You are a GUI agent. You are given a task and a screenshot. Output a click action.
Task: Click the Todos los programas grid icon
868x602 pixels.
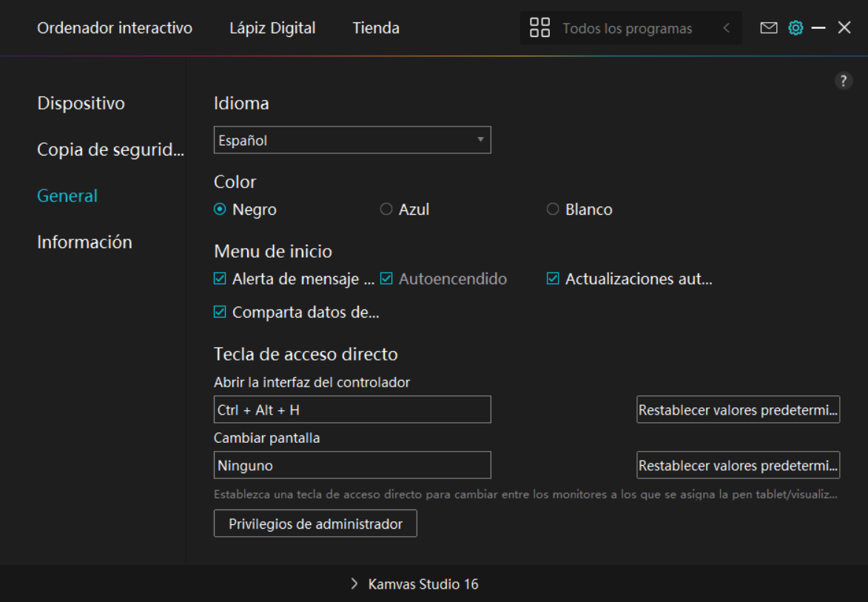[x=540, y=28]
